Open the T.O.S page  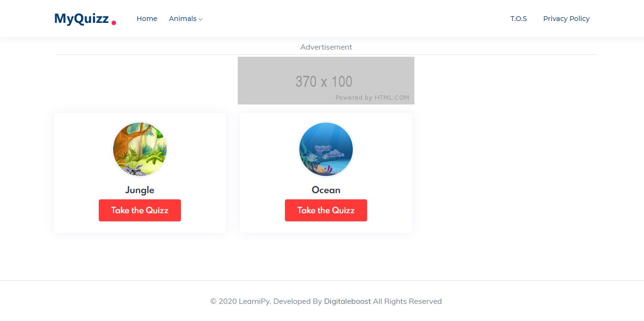(x=518, y=19)
